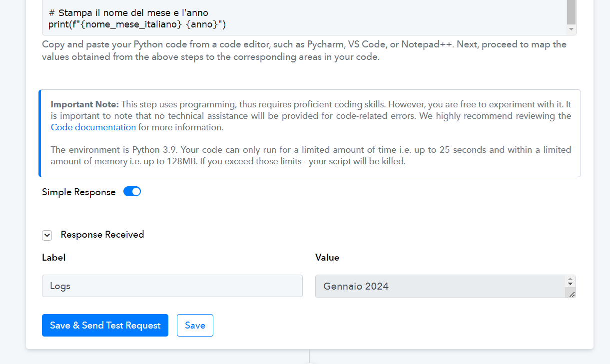Click the Stampa il nome comment line
The width and height of the screenshot is (610, 364).
128,12
